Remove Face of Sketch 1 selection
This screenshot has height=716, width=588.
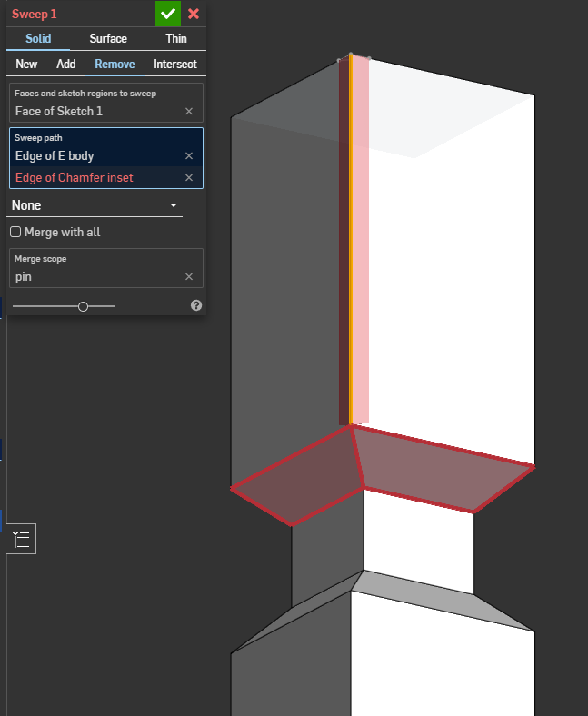189,112
